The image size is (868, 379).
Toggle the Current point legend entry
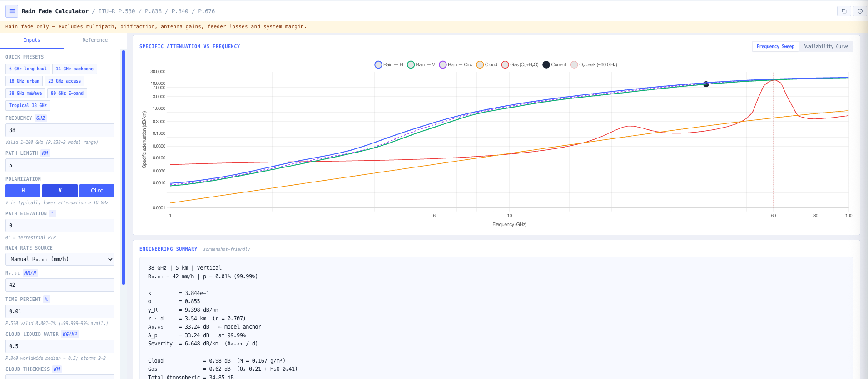pos(555,64)
